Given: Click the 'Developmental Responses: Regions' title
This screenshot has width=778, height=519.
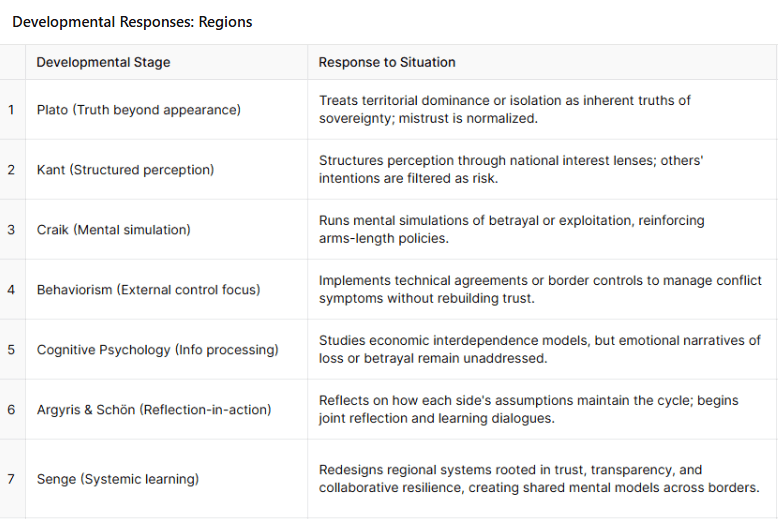Looking at the screenshot, I should [x=132, y=21].
